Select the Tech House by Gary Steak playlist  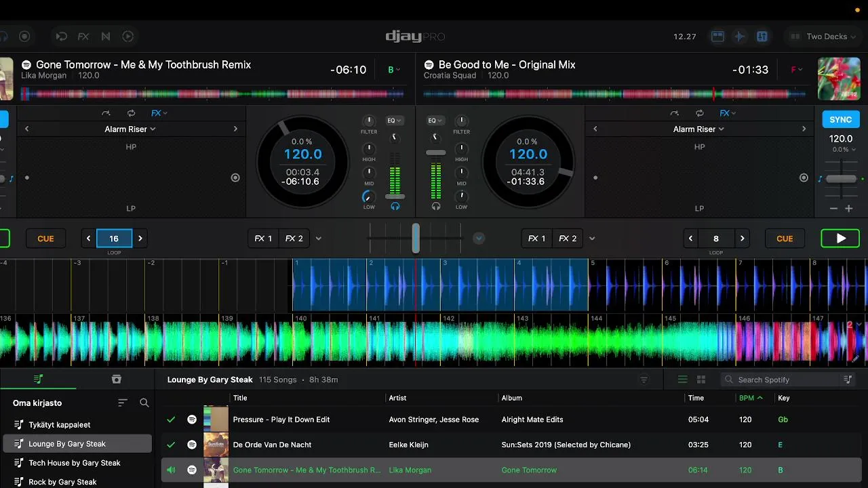(75, 463)
